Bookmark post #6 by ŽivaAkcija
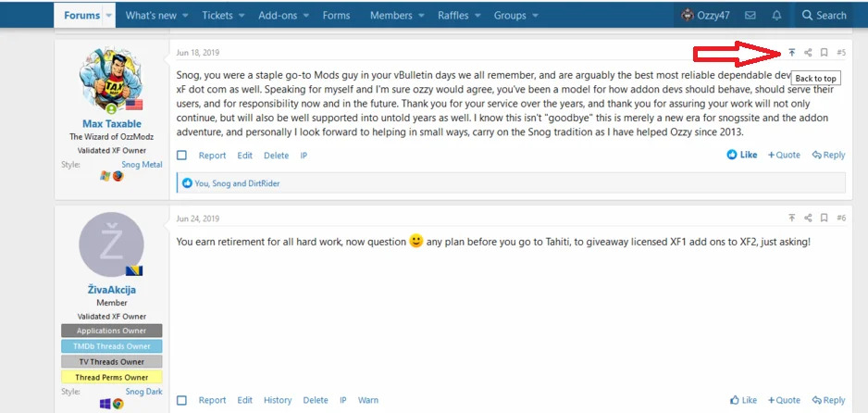The image size is (868, 413). [824, 218]
